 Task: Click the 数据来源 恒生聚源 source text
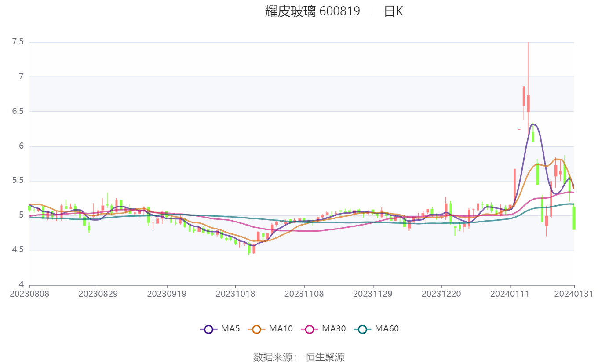coord(299,357)
